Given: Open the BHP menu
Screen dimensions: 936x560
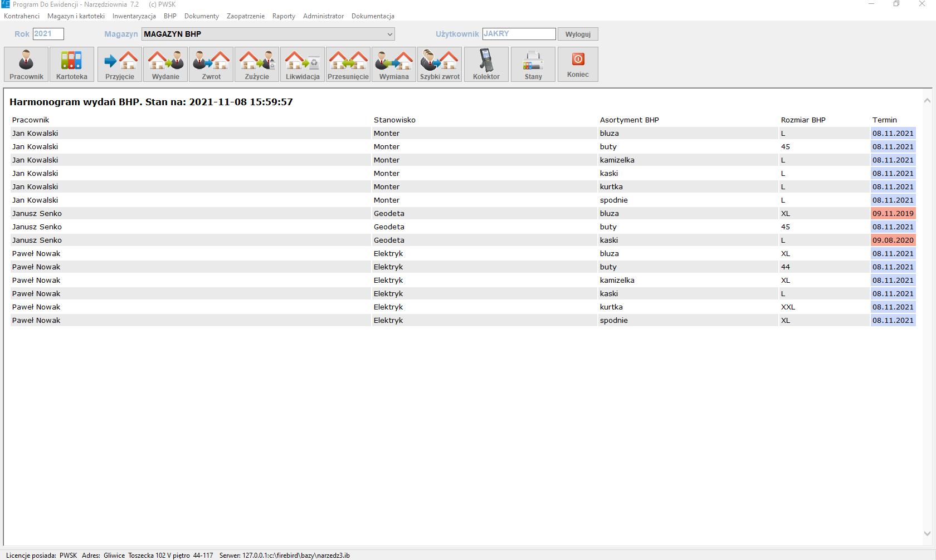Looking at the screenshot, I should click(x=170, y=16).
